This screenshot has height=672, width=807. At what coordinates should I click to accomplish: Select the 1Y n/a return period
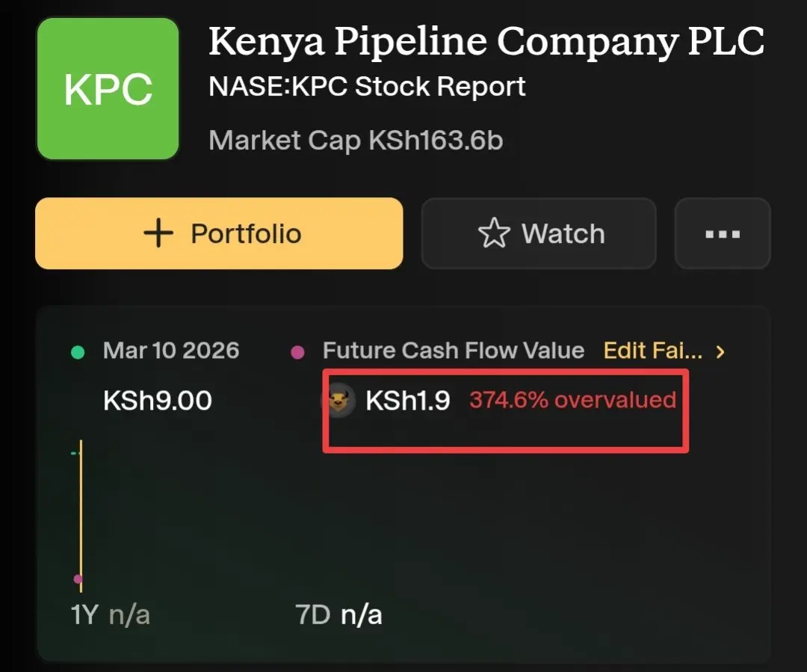111,614
